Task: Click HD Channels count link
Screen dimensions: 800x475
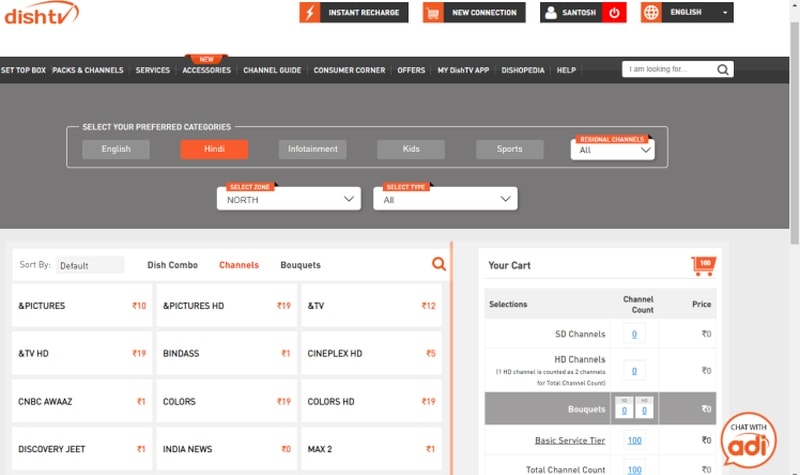Action: pos(634,371)
